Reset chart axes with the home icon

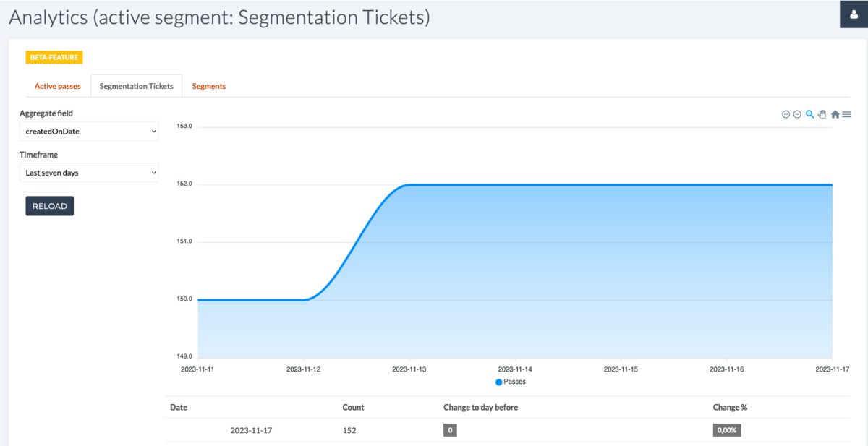835,113
